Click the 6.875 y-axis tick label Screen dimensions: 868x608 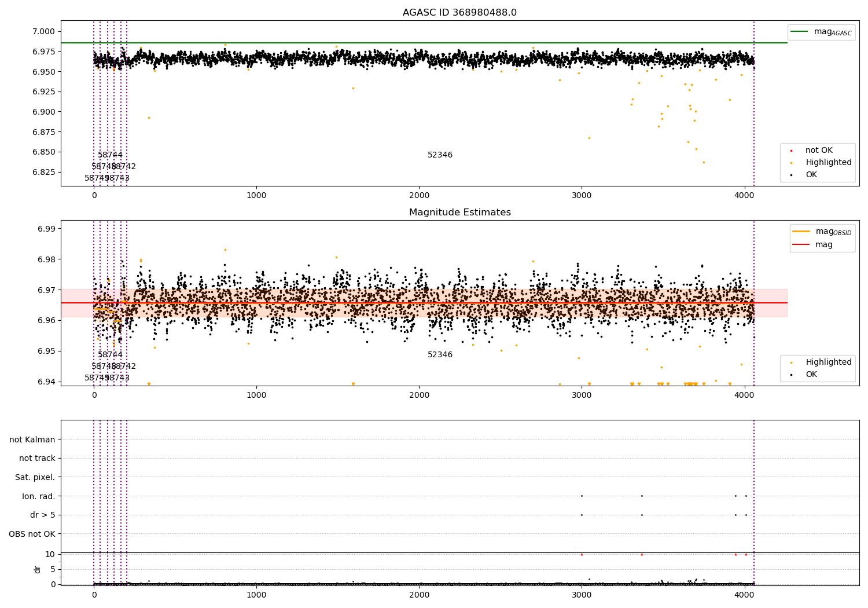(43, 132)
